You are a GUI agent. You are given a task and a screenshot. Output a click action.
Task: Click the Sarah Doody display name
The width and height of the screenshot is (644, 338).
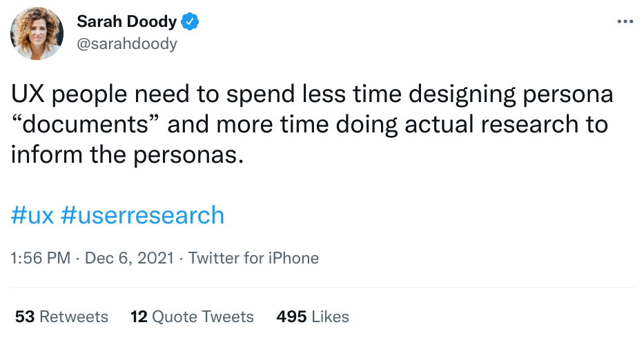pyautogui.click(x=126, y=21)
